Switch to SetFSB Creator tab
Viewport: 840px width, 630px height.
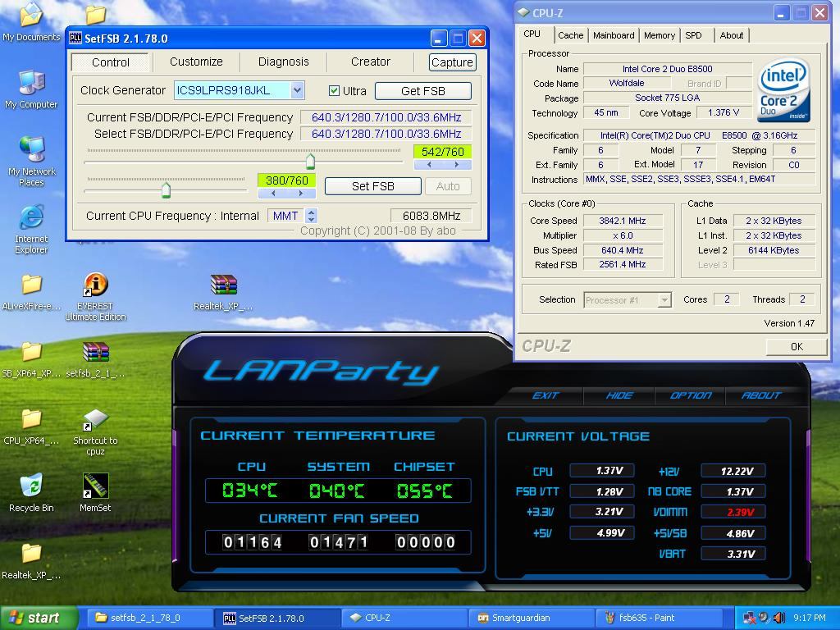click(370, 62)
